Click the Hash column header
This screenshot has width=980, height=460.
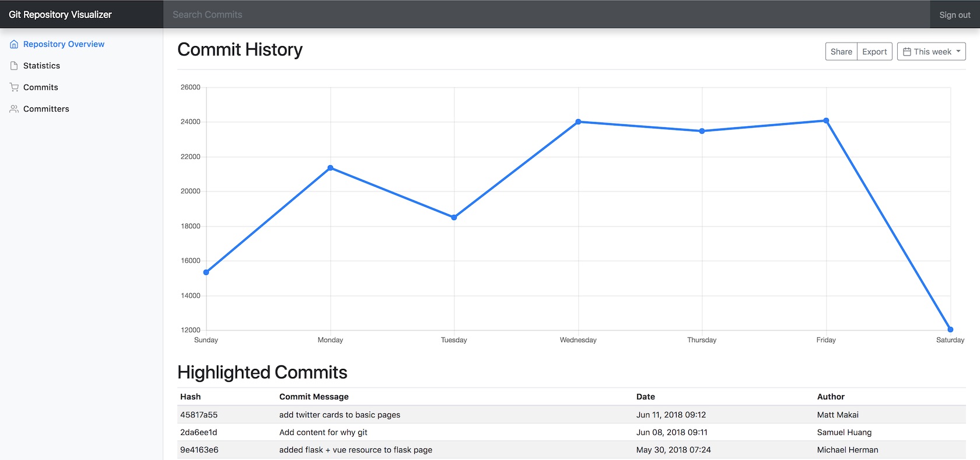click(190, 397)
